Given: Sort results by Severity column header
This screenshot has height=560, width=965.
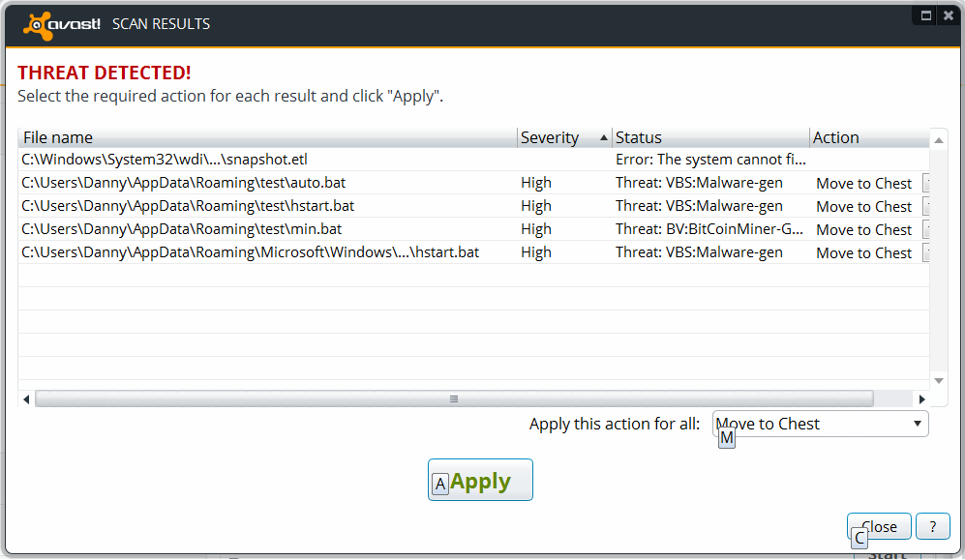Looking at the screenshot, I should tap(564, 137).
